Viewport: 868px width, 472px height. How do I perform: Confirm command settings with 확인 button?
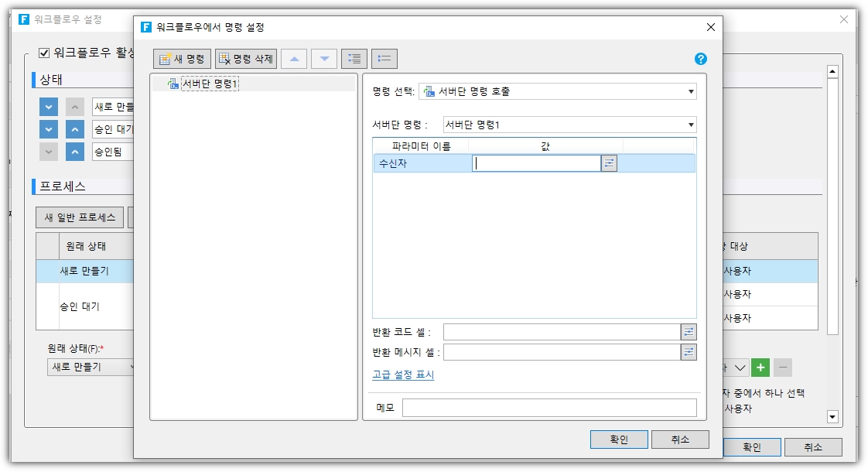tap(619, 440)
